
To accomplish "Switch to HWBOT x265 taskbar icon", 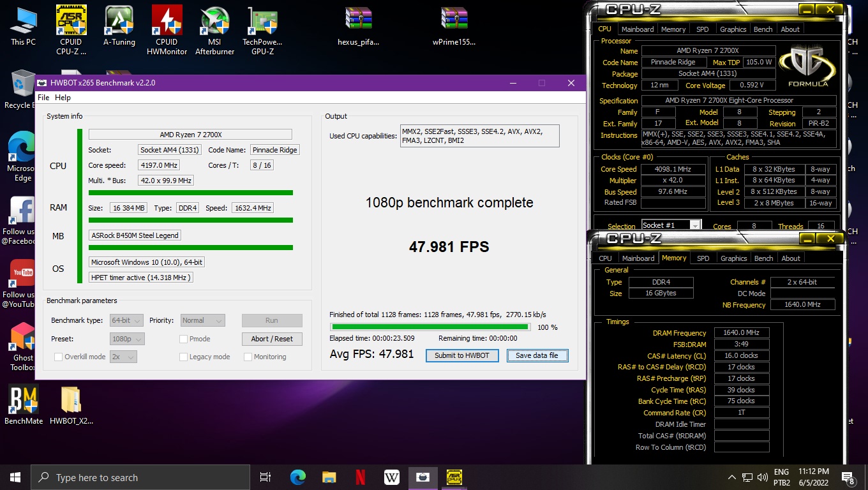I will pos(423,477).
